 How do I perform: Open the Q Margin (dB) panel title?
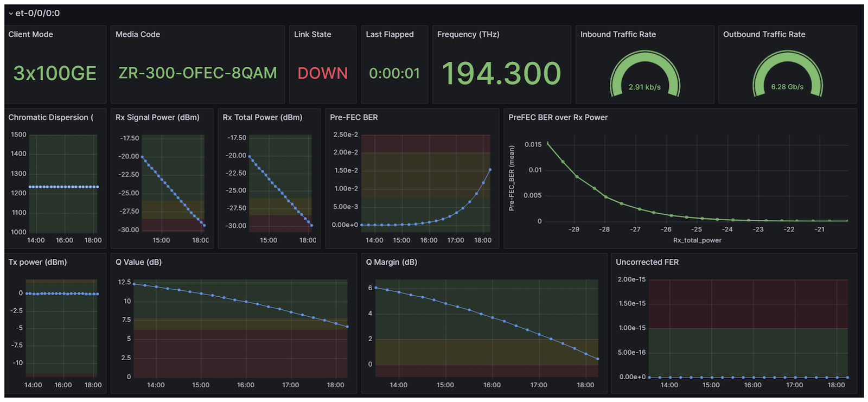tap(391, 262)
